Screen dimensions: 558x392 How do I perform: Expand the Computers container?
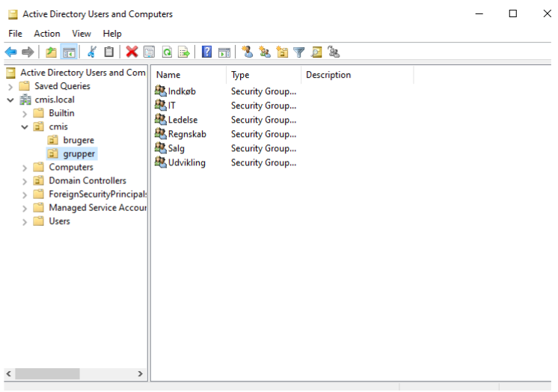click(25, 168)
